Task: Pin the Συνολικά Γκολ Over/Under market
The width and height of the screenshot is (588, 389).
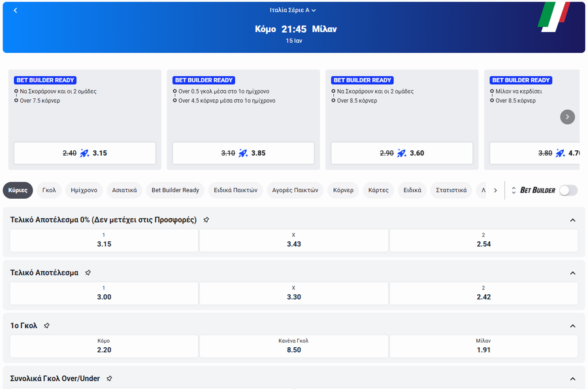Action: (109, 379)
